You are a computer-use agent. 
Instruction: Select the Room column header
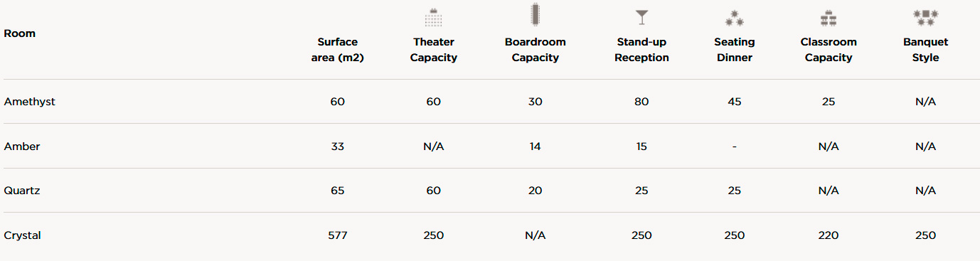coord(20,33)
